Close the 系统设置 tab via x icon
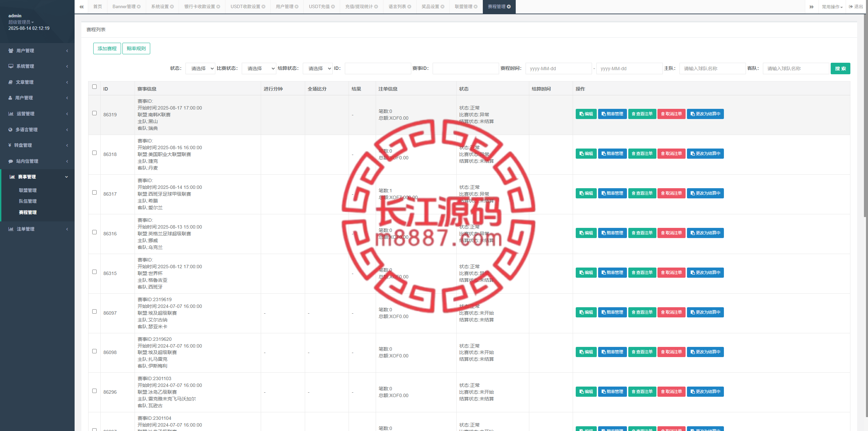The width and height of the screenshot is (868, 431). point(172,7)
